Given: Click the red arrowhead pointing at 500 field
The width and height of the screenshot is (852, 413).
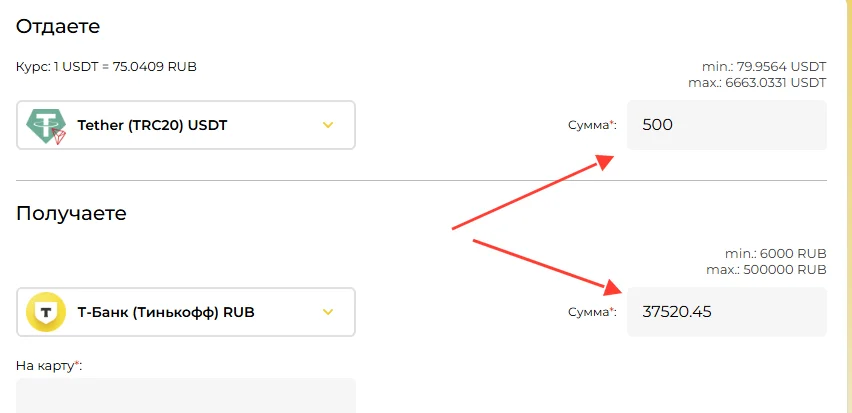Looking at the screenshot, I should click(x=604, y=161).
